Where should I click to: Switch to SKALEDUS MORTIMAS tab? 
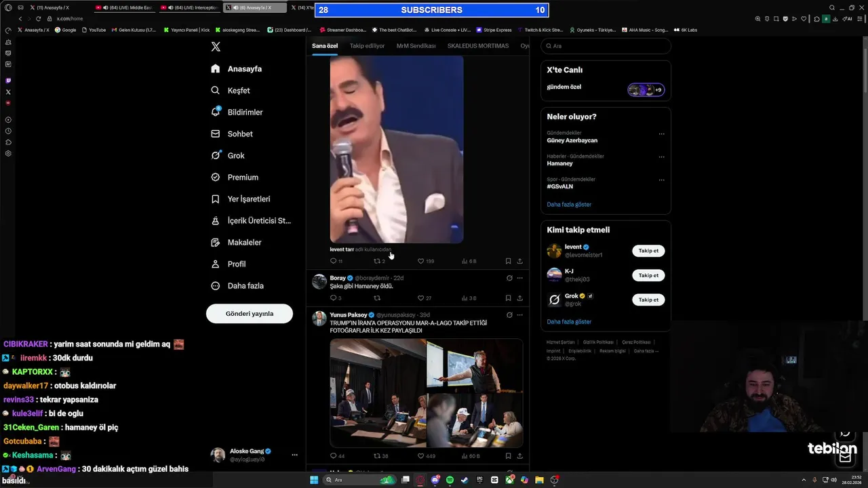click(478, 46)
